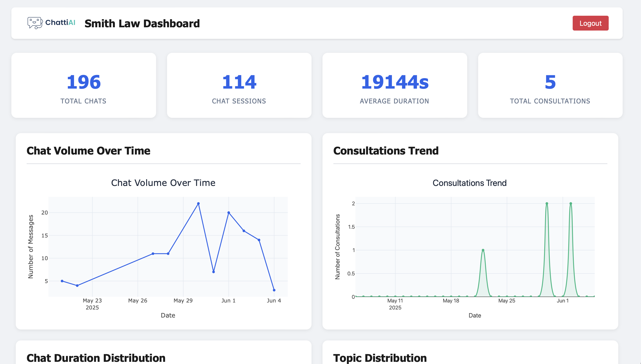Screen dimensions: 641x364
Task: Click the Consultations Trend section heading
Action: pyautogui.click(x=386, y=151)
